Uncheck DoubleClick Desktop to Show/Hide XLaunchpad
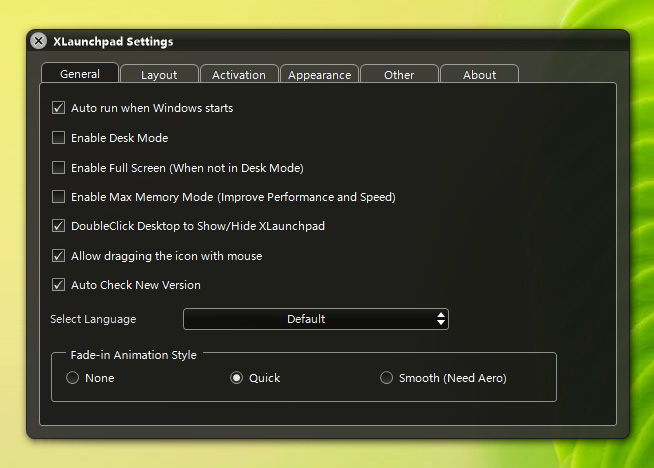This screenshot has height=468, width=654. click(x=59, y=226)
